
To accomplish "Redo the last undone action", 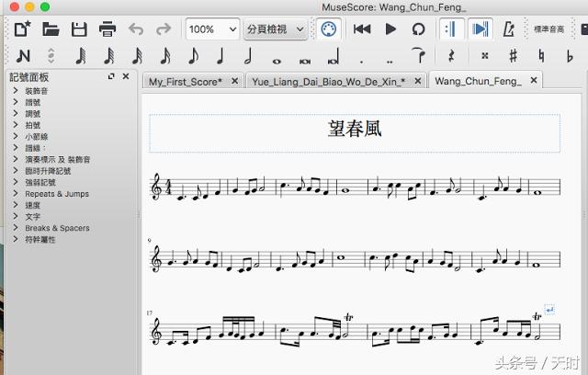I will pyautogui.click(x=164, y=28).
